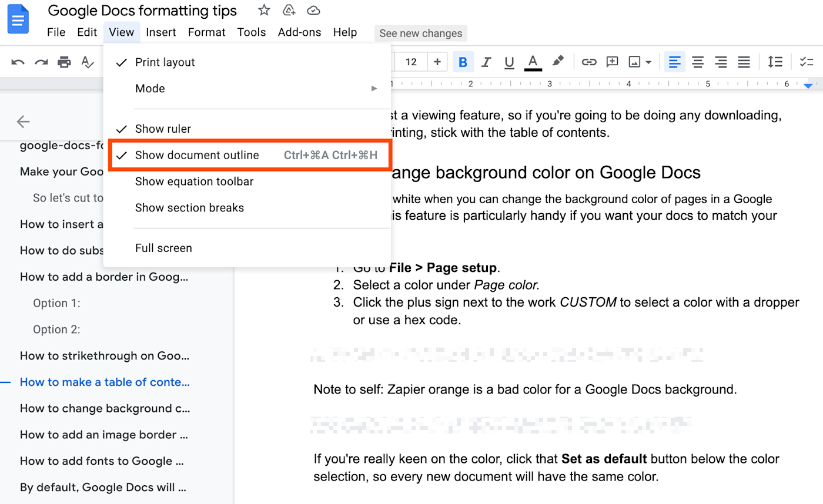The height and width of the screenshot is (504, 823).
Task: Justify the text alignment
Action: 744,62
